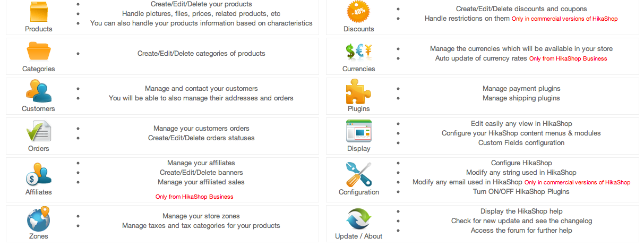Screen dimensions: 644x246
Task: Select the Discounts text label
Action: pyautogui.click(x=359, y=29)
